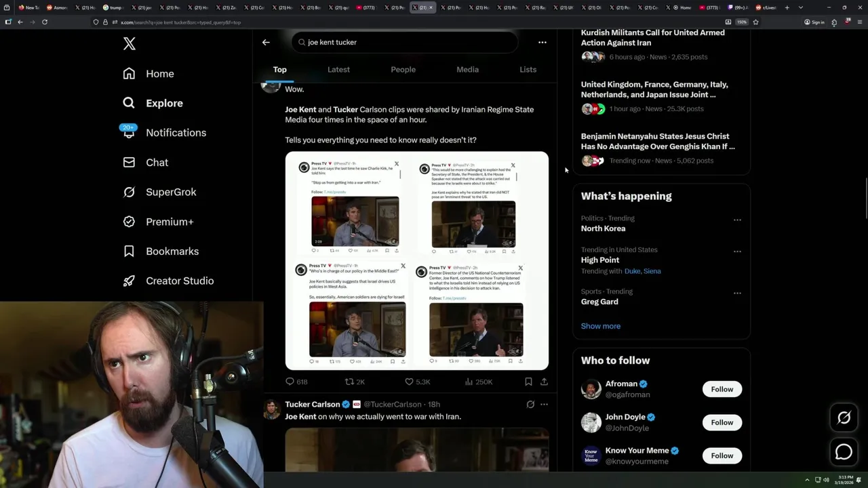Open the North Korea trending topic
868x488 pixels.
[x=603, y=228]
